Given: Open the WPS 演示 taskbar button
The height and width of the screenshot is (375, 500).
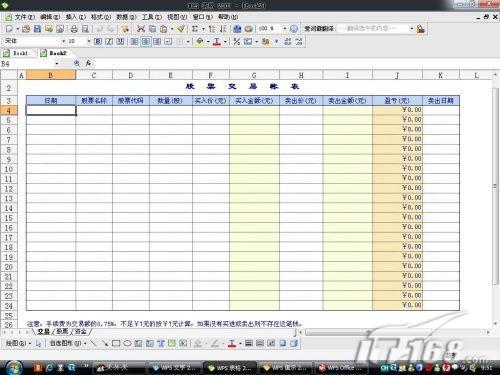Looking at the screenshot, I should (x=286, y=368).
